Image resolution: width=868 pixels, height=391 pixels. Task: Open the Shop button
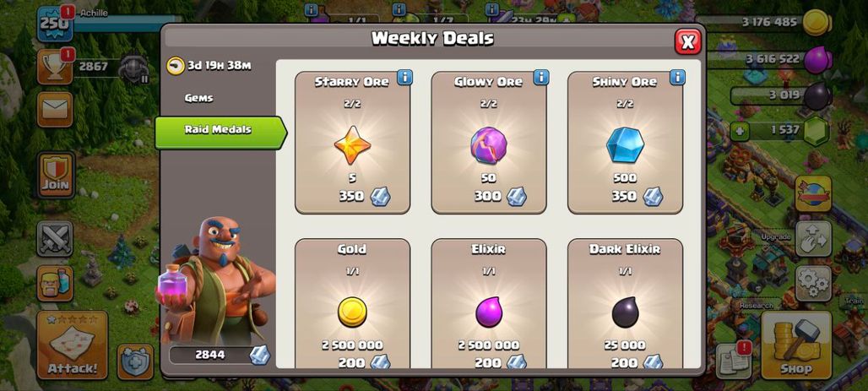pos(796,345)
